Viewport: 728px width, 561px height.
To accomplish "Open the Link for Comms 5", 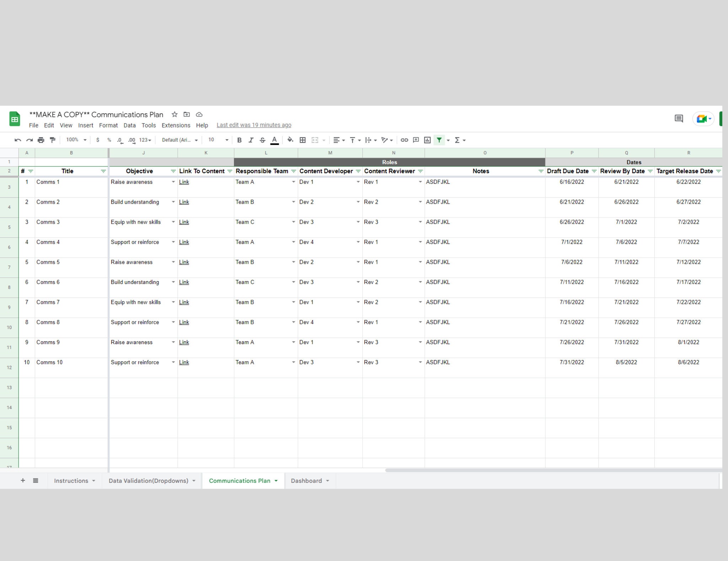I will coord(184,262).
